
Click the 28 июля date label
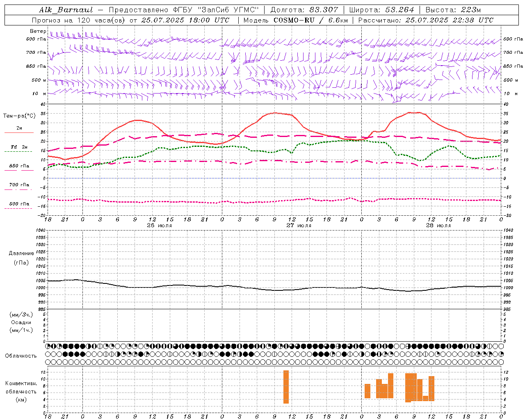438,225
